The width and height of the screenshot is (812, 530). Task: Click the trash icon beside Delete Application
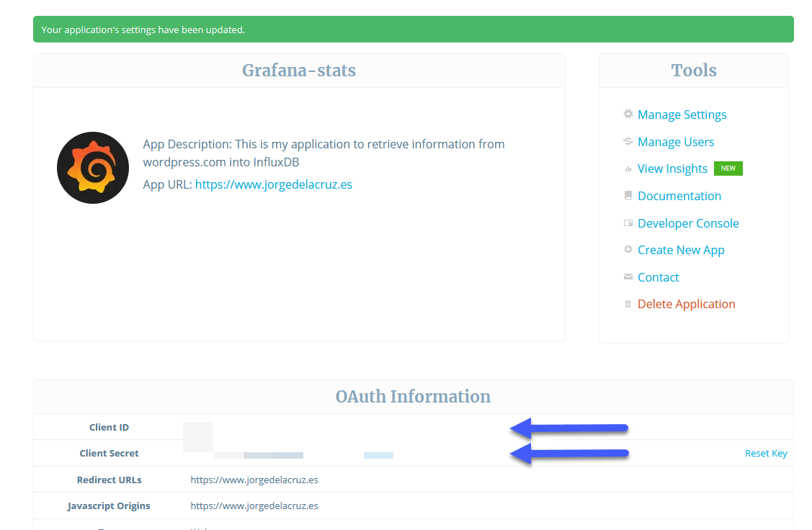628,304
